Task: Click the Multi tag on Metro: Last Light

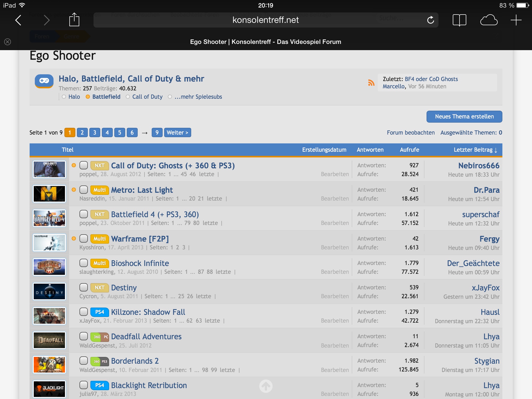Action: pyautogui.click(x=99, y=190)
